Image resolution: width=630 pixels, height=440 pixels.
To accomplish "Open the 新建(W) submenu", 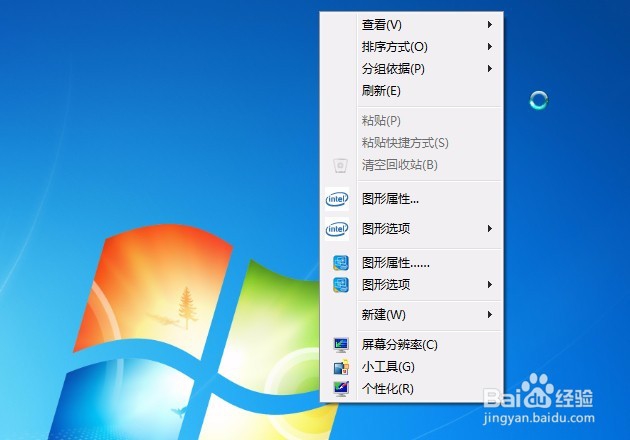I will tap(411, 315).
